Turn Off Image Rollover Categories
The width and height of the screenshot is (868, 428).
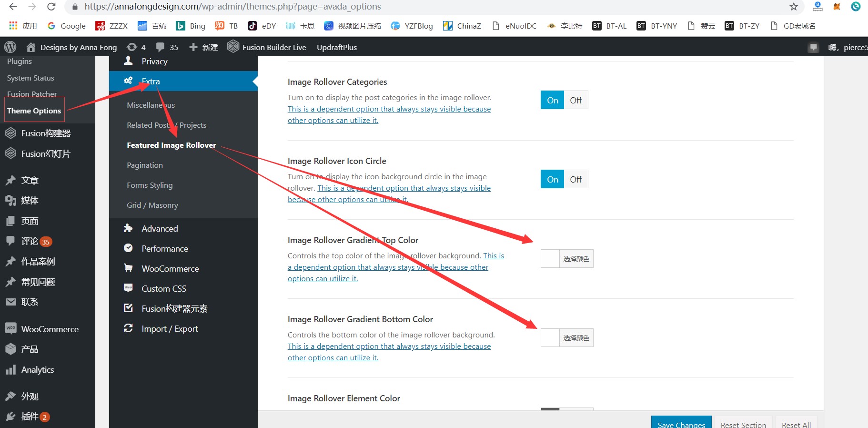click(x=575, y=100)
